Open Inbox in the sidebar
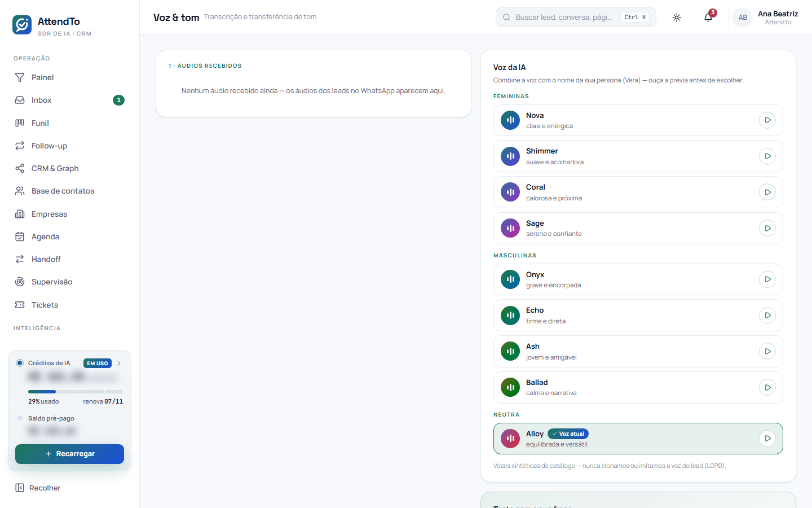Screen dimensions: 812x508 click(x=69, y=100)
